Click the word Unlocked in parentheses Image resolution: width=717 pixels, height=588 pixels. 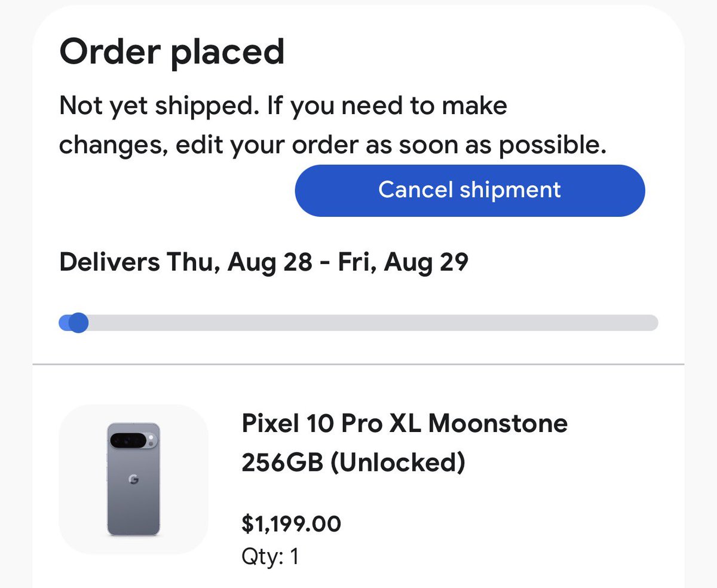pyautogui.click(x=397, y=463)
